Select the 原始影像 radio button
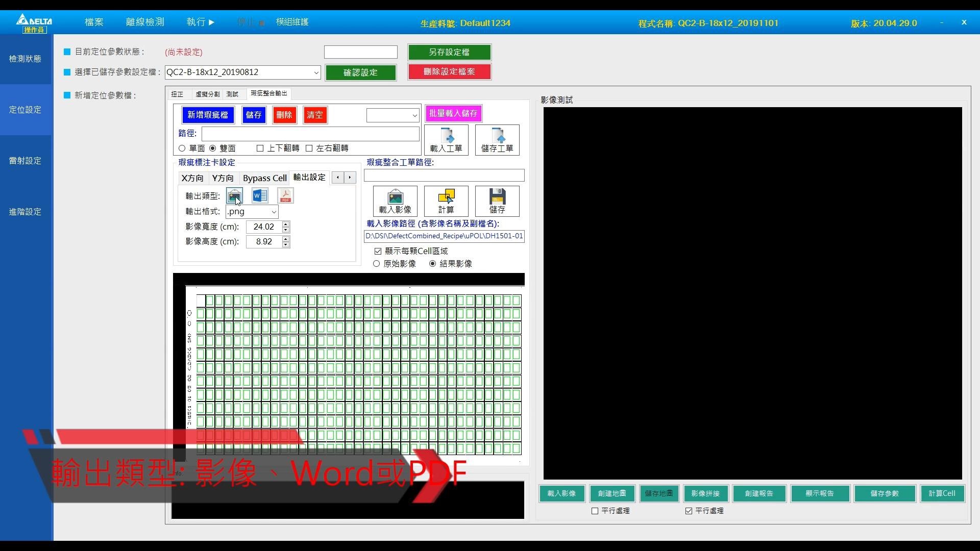 click(x=377, y=264)
